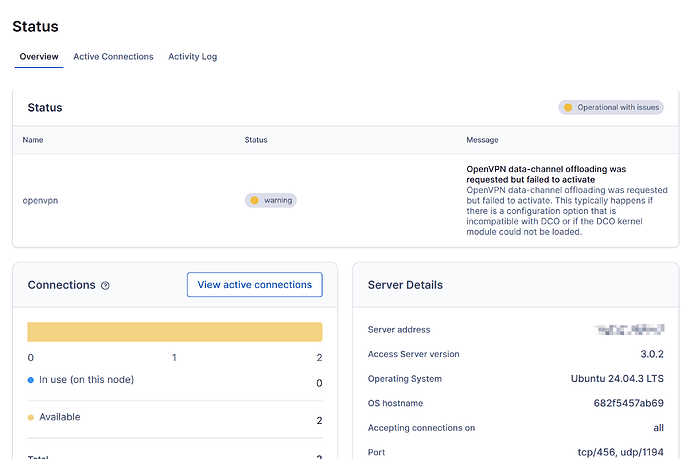The image size is (690, 459).
Task: Click the Operational with issues badge
Action: pos(610,107)
